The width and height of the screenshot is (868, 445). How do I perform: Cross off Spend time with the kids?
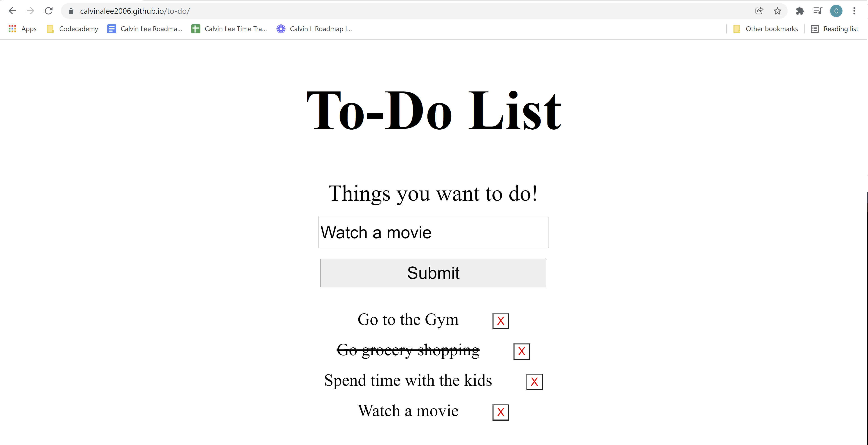tap(408, 380)
